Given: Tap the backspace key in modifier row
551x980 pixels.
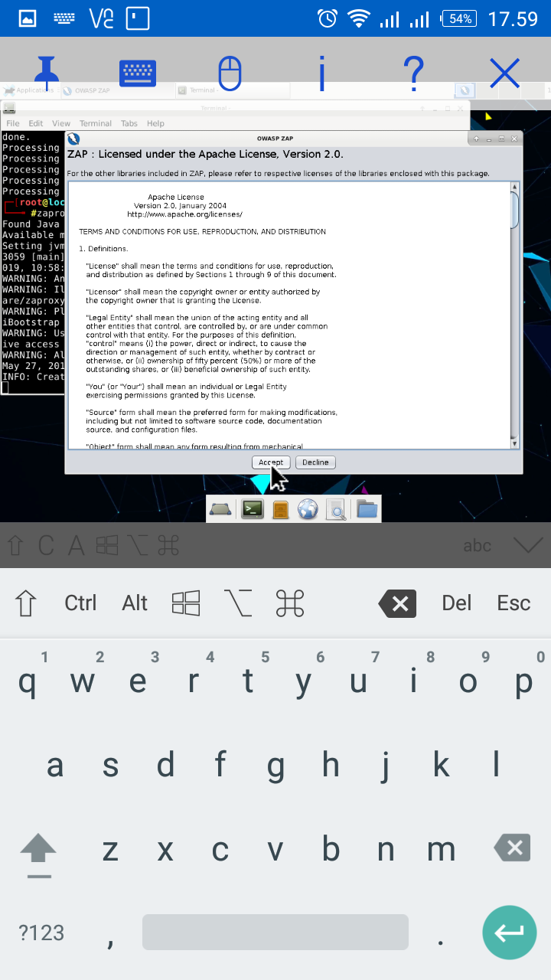Looking at the screenshot, I should [398, 604].
